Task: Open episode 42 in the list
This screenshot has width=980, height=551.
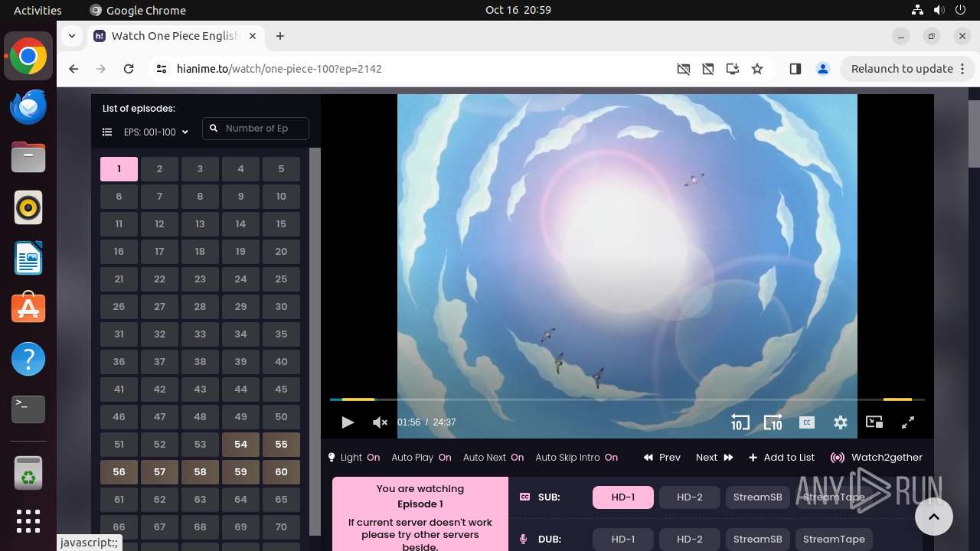Action: 159,390
